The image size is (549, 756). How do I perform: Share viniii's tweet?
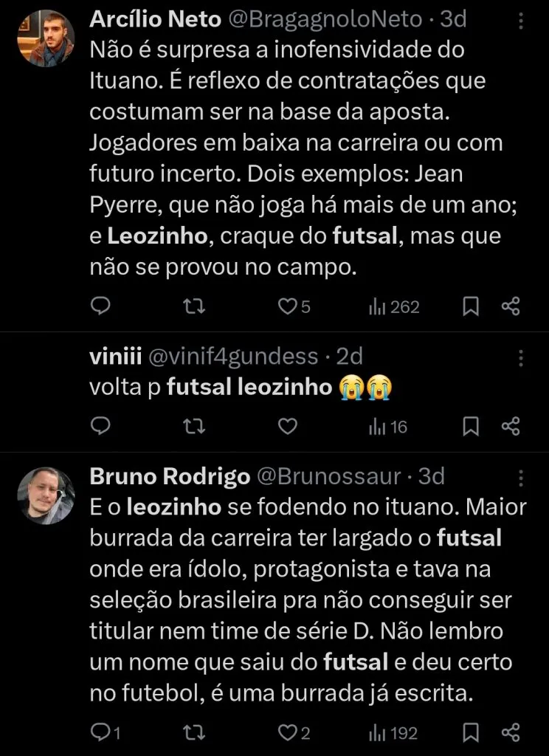click(x=511, y=425)
